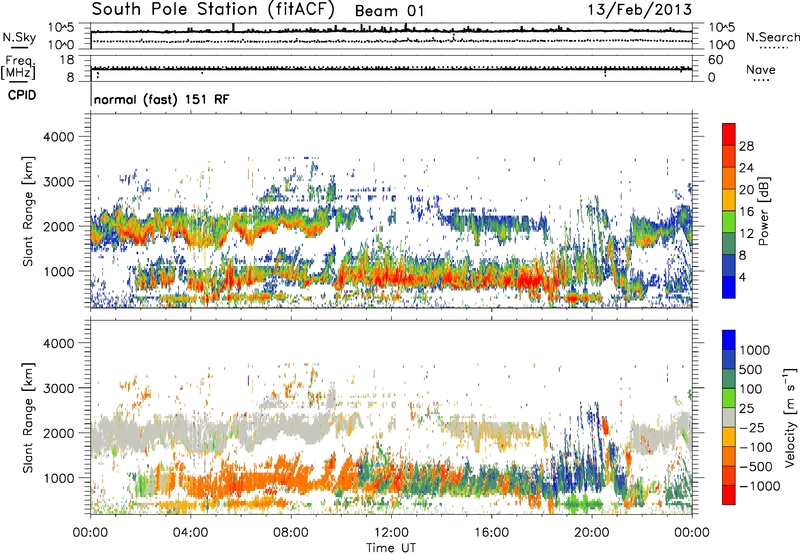800x554 pixels.
Task: Click the '16:00' time axis label
Action: 491,533
